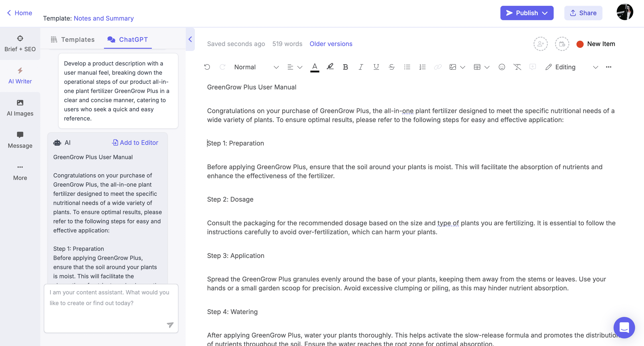This screenshot has height=346, width=644.
Task: Click Add to Editor link
Action: pyautogui.click(x=135, y=143)
